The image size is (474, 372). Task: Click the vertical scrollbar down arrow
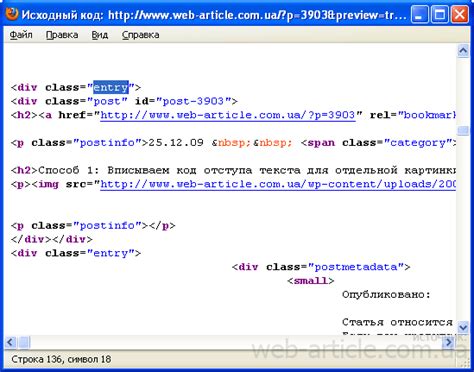tap(463, 328)
